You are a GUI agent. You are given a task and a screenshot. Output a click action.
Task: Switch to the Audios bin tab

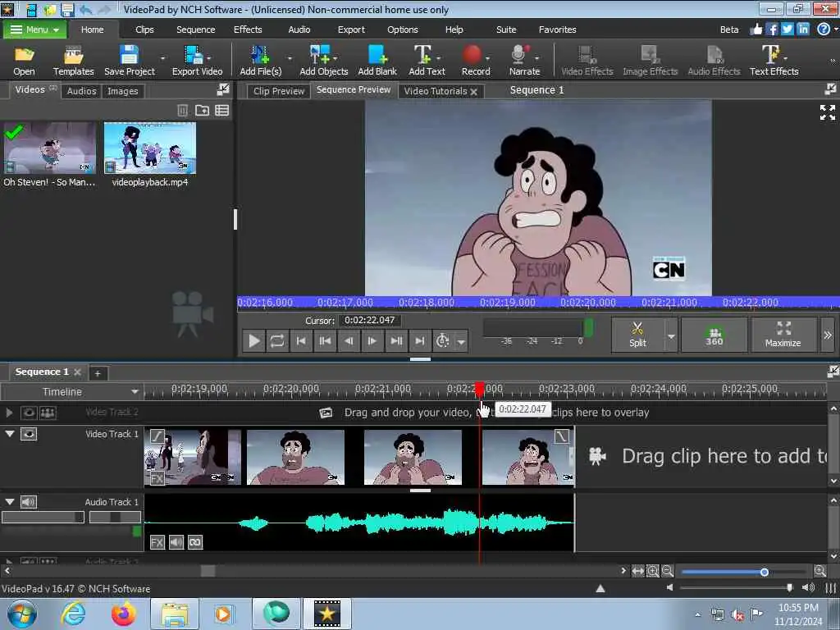pos(81,91)
